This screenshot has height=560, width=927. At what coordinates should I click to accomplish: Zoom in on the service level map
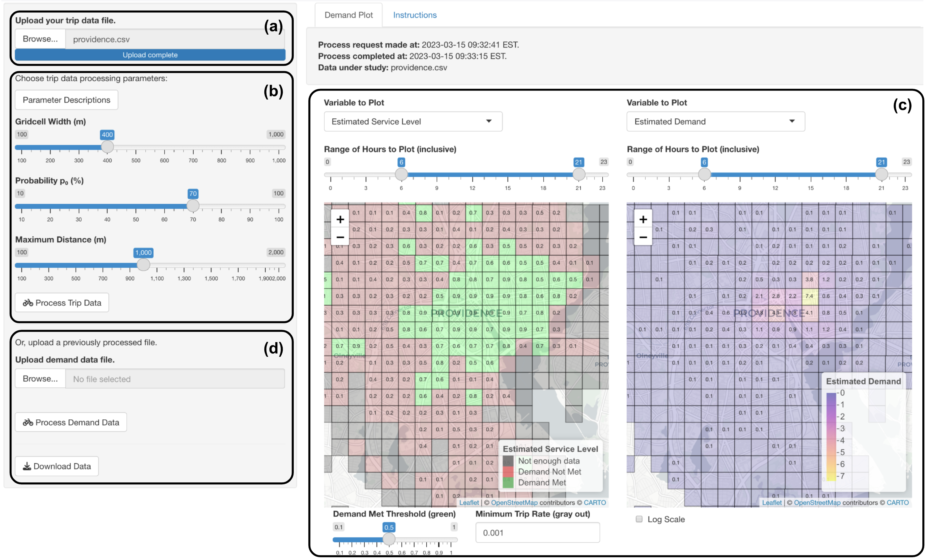coord(340,219)
